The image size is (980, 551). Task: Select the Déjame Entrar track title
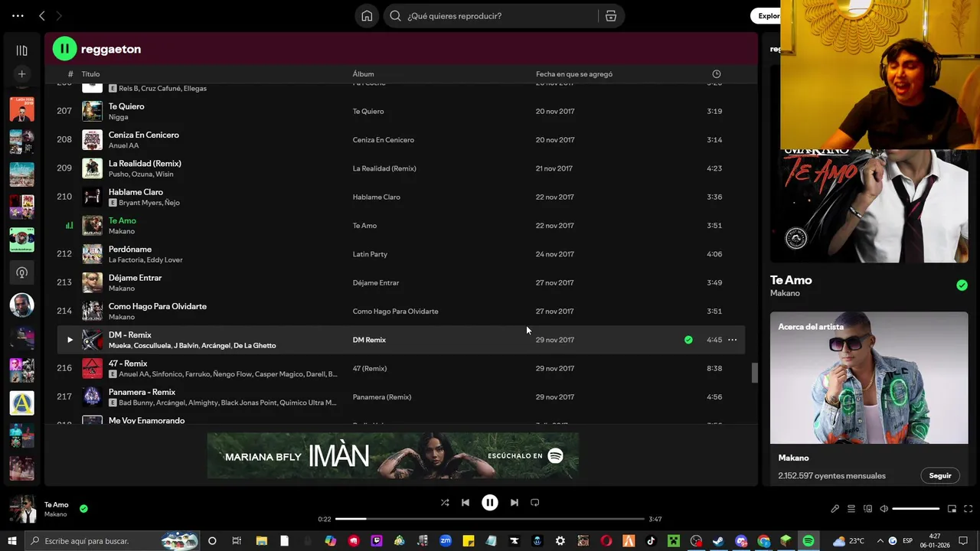tap(135, 278)
